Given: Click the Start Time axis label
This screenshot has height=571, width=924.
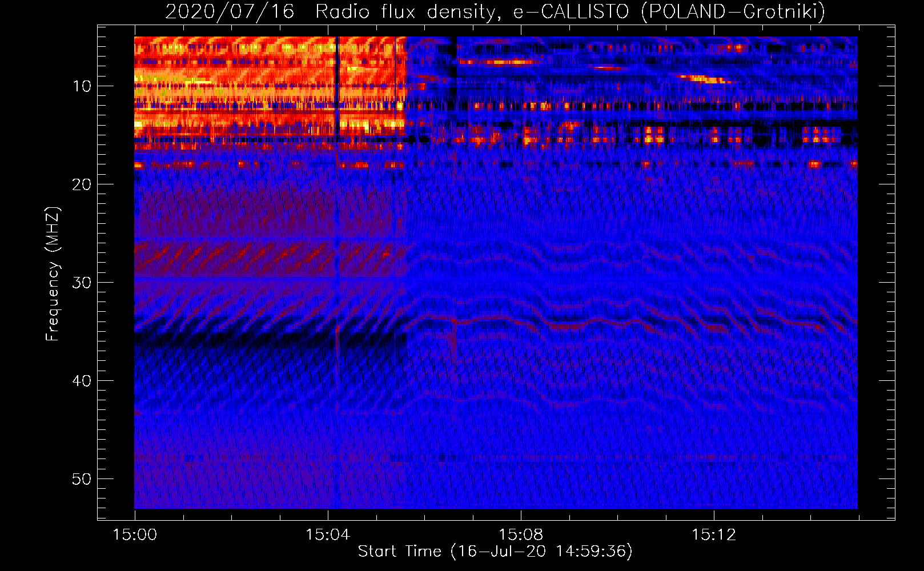Looking at the screenshot, I should (495, 552).
